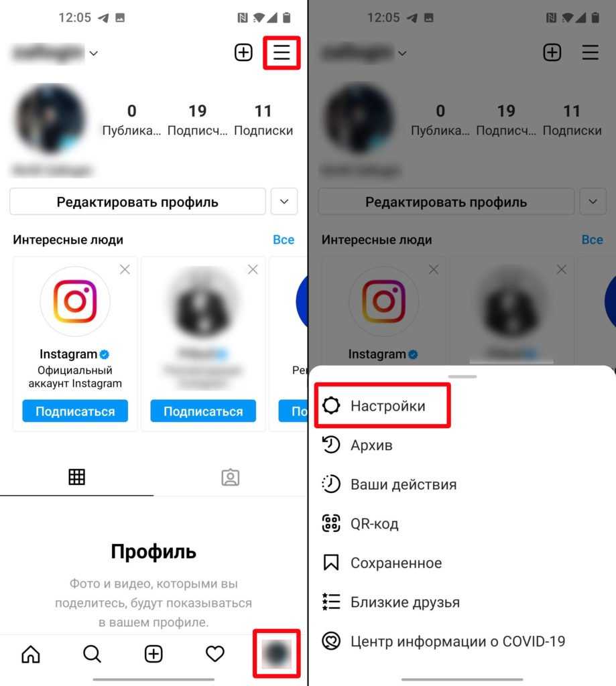Open the hamburger menu on left profile screen
The image size is (616, 686).
(x=282, y=52)
